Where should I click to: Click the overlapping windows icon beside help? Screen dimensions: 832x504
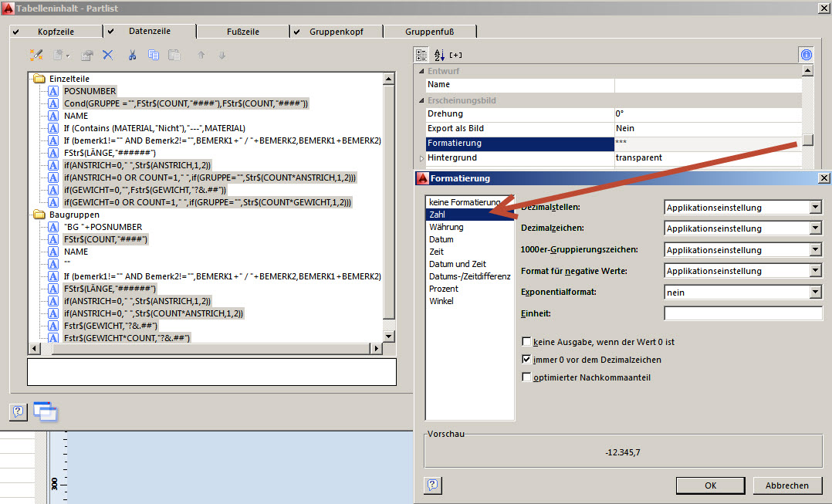(45, 411)
